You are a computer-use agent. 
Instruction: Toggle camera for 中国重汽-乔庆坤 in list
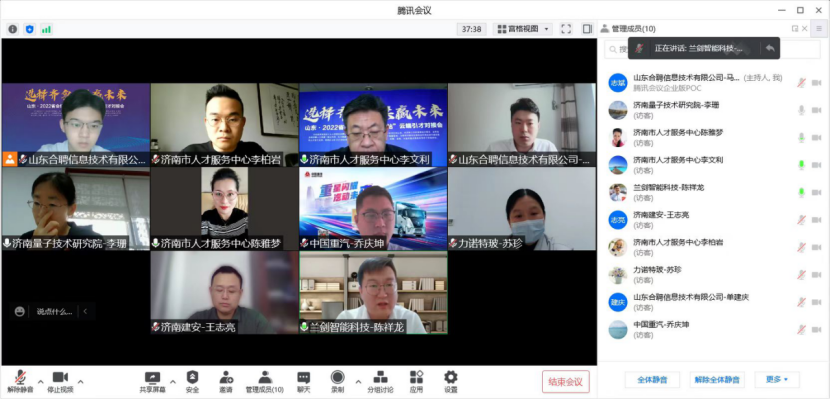pos(816,330)
